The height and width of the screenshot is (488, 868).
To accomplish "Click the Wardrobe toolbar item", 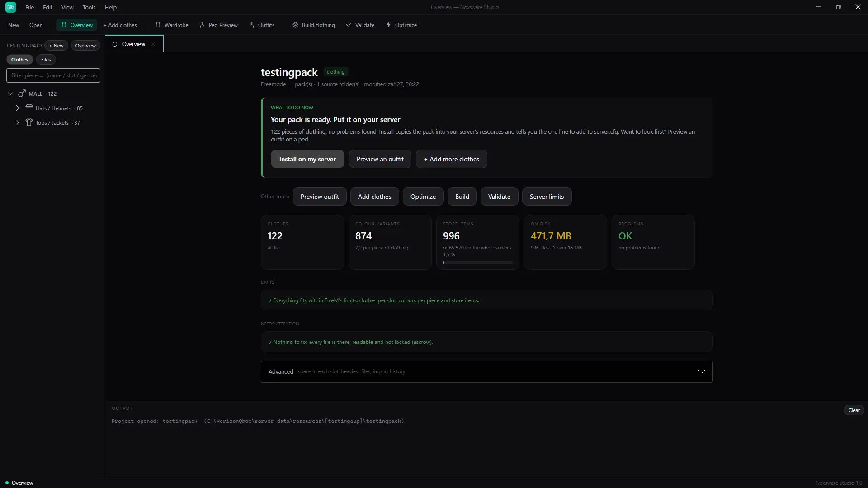I will [x=172, y=25].
